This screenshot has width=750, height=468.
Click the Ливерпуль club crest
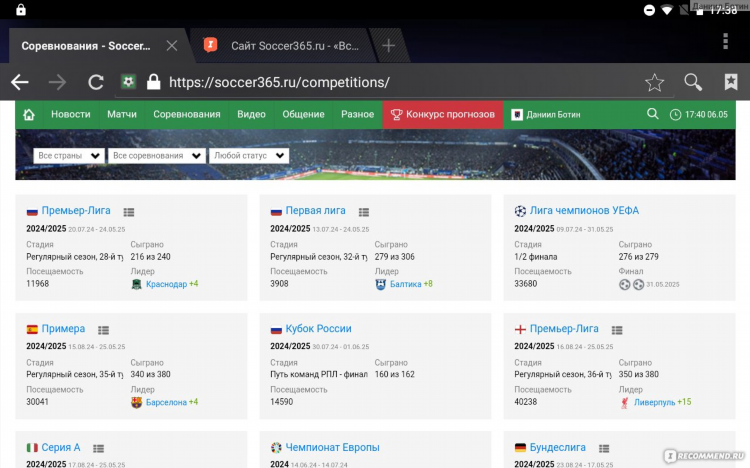(x=624, y=402)
